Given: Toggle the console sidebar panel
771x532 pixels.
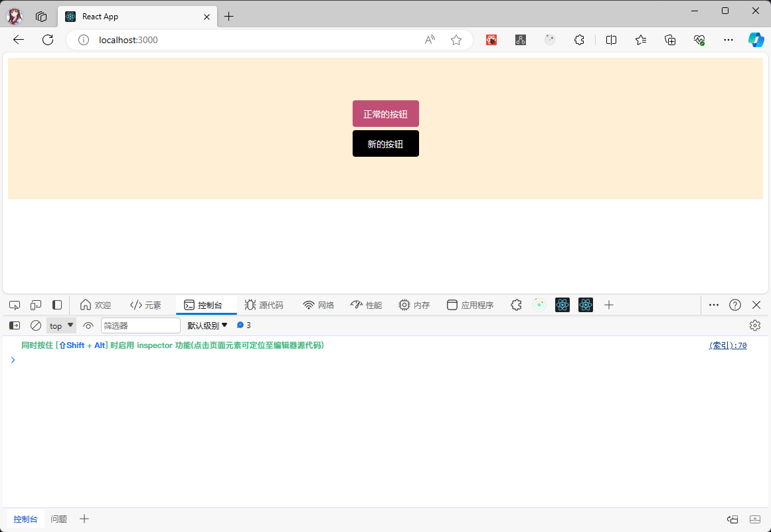Looking at the screenshot, I should pyautogui.click(x=15, y=325).
